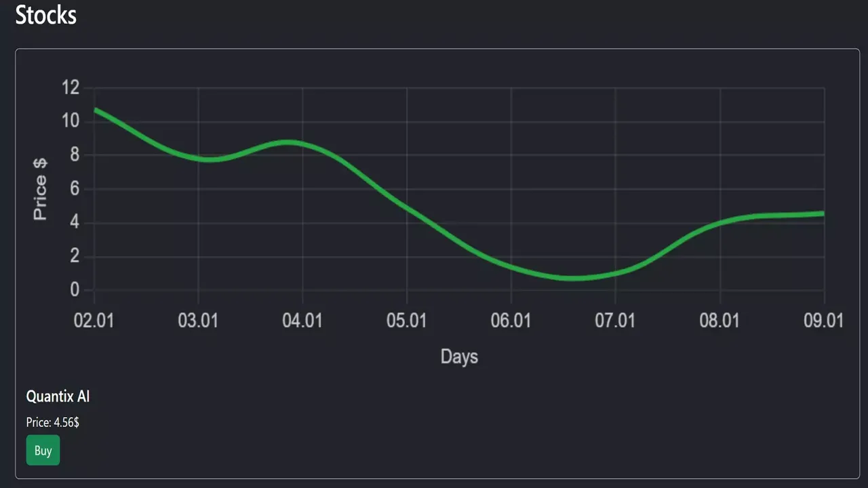The image size is (868, 488).
Task: Click the Price: 4.56$ text
Action: [x=52, y=422]
